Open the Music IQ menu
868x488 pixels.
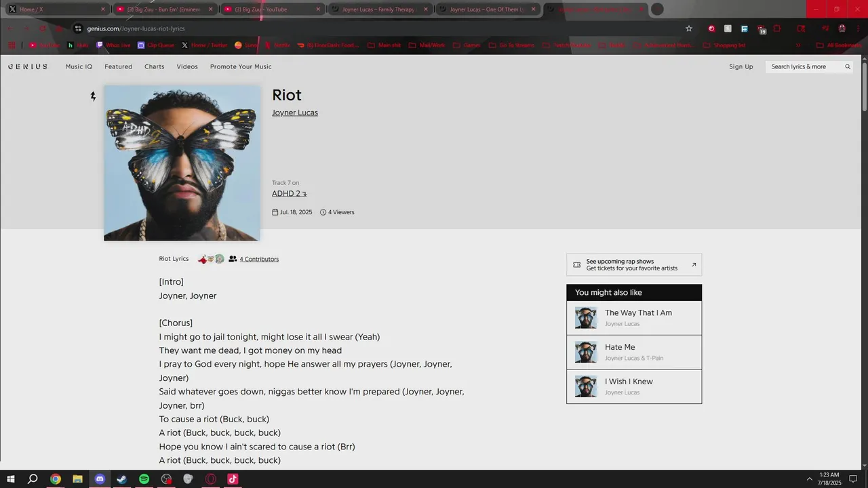79,66
